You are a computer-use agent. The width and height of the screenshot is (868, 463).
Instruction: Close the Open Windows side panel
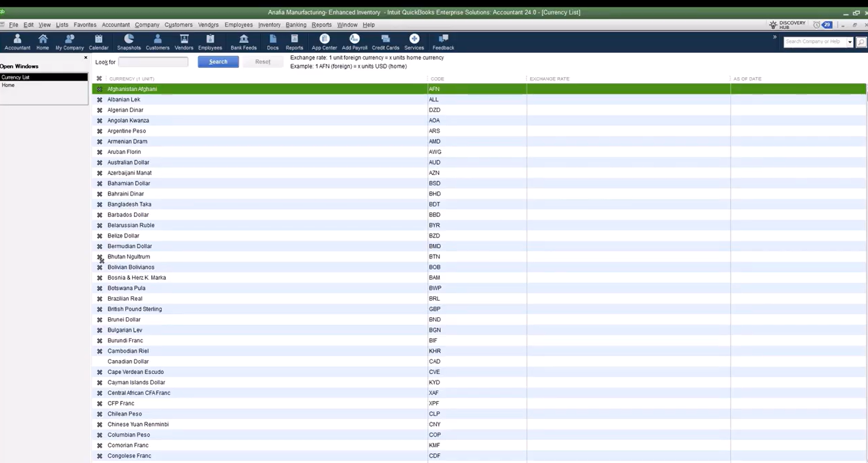(x=85, y=58)
